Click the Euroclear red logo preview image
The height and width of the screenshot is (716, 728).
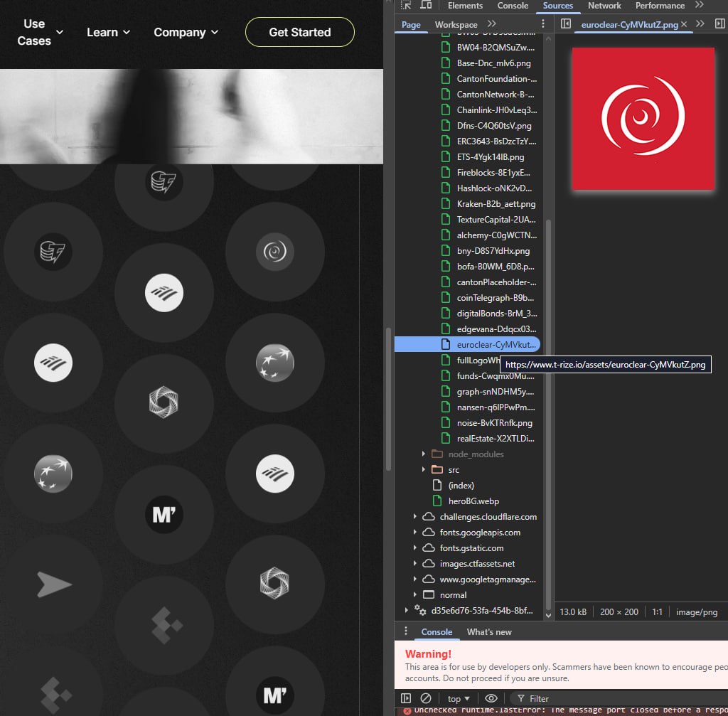point(643,119)
